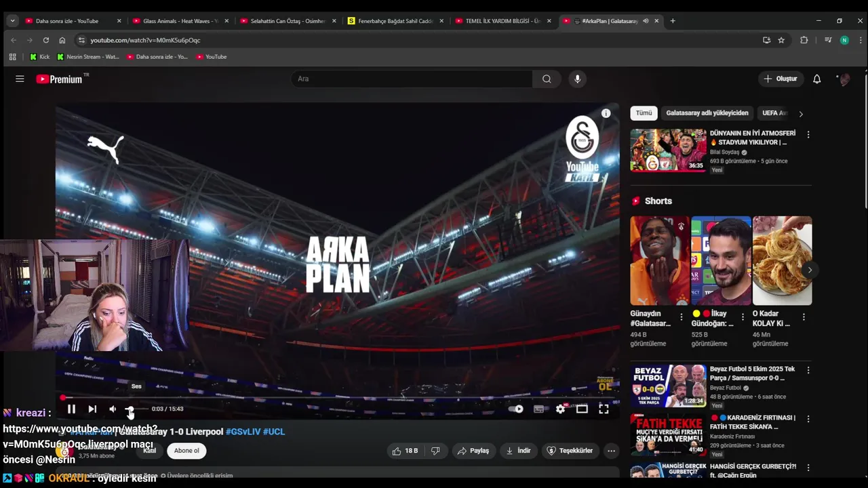This screenshot has height=488, width=868.
Task: Open the Günaydın #Galatasaray short
Action: point(660,260)
